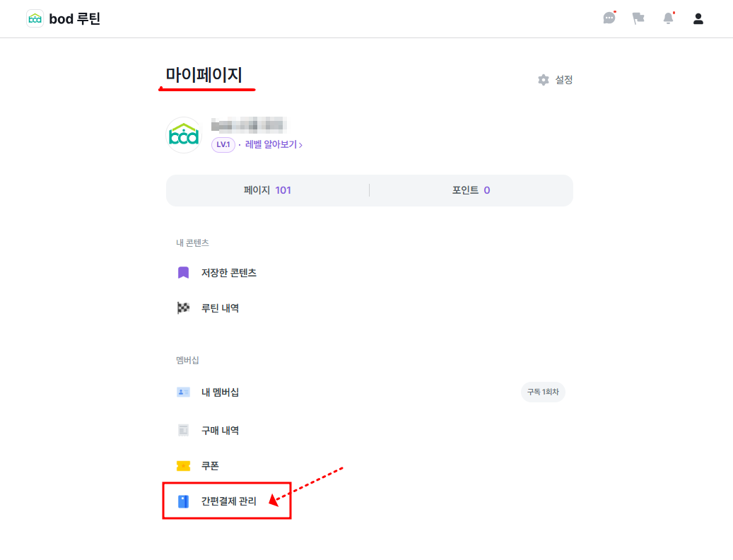Open the 간편결제 관리 menu item
The width and height of the screenshot is (733, 560).
(229, 502)
